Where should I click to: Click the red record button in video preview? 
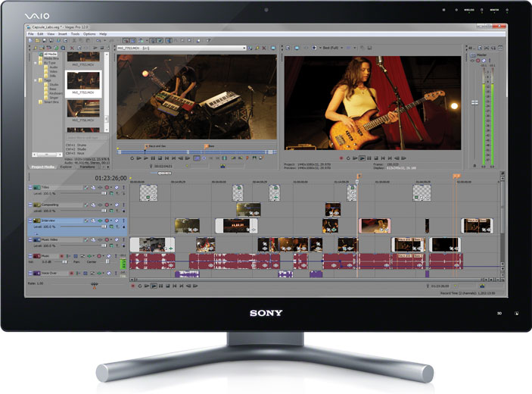(341, 158)
